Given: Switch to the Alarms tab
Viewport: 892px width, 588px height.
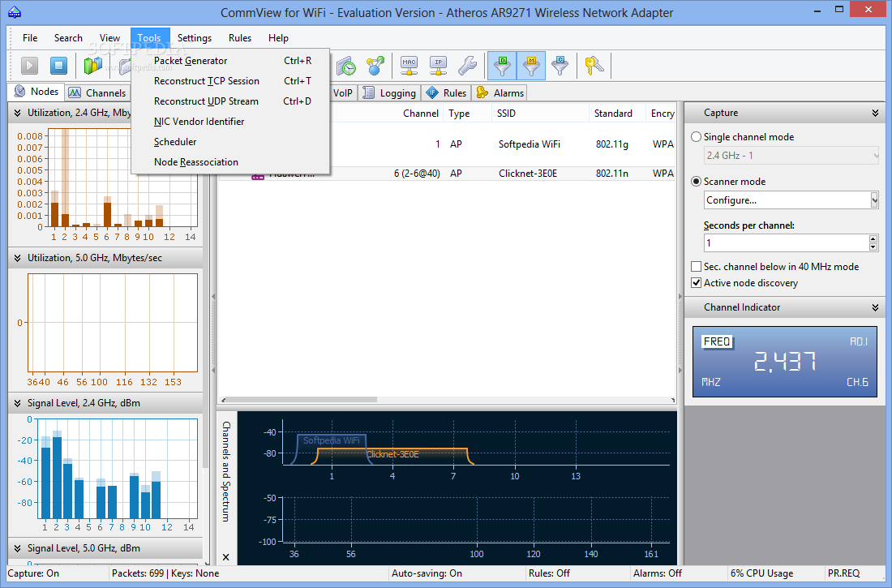Looking at the screenshot, I should [x=500, y=93].
